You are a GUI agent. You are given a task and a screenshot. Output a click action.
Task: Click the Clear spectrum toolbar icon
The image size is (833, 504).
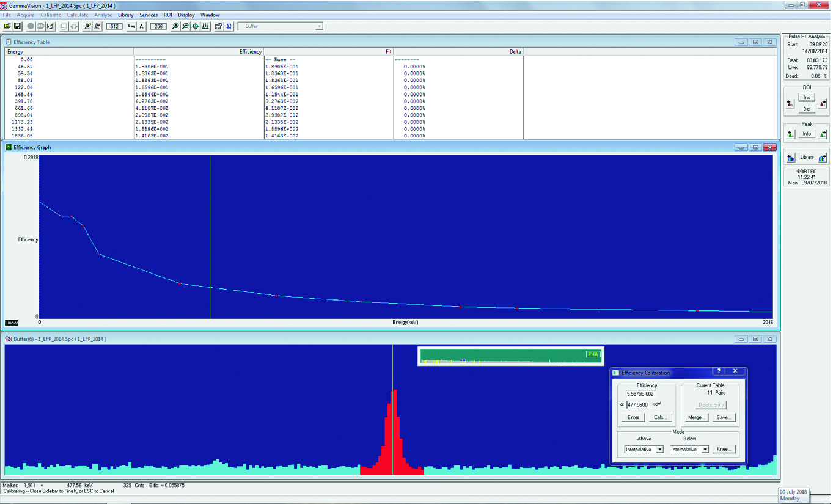(x=51, y=26)
